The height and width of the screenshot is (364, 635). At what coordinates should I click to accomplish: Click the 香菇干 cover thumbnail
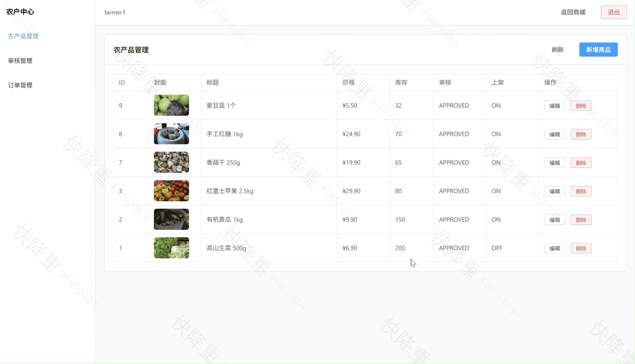point(171,162)
